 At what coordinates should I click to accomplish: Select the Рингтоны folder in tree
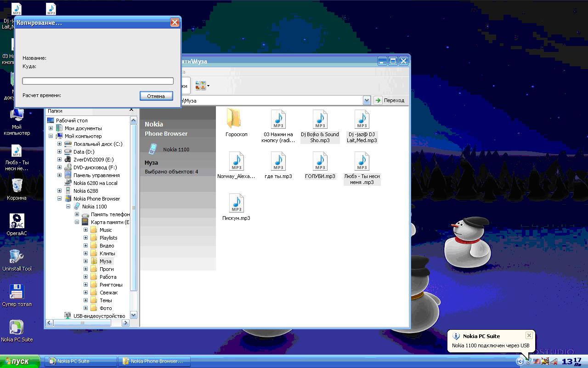point(111,285)
